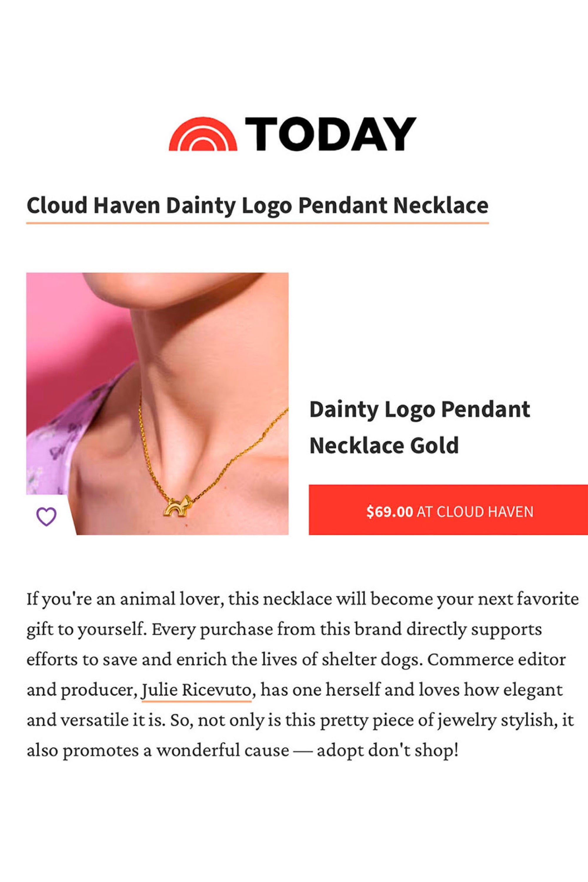
Task: Open the Cloud Haven Dainty Logo Pendant Necklace headline
Action: [x=257, y=206]
